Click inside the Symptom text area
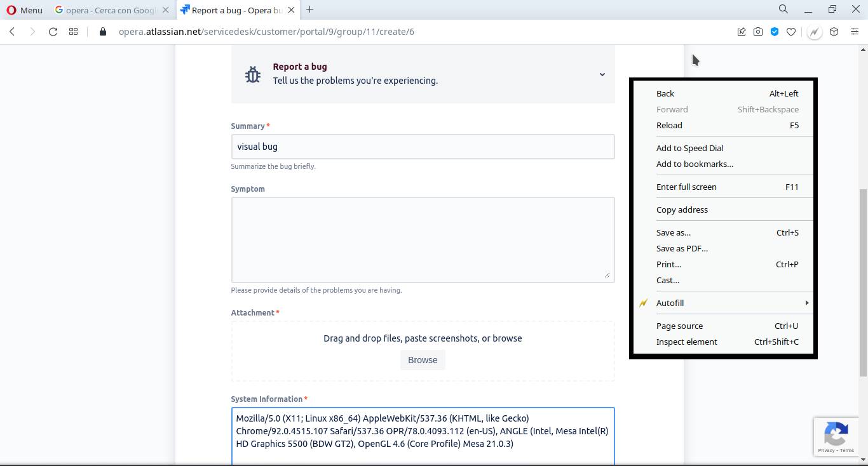This screenshot has width=868, height=466. coord(423,240)
